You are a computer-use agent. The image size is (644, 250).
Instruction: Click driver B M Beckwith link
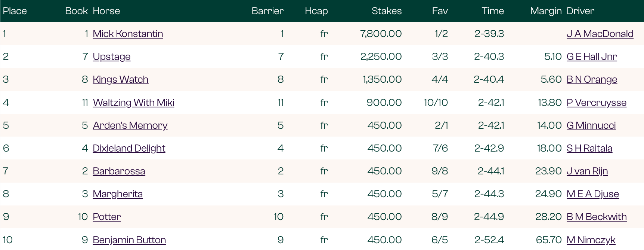(597, 217)
